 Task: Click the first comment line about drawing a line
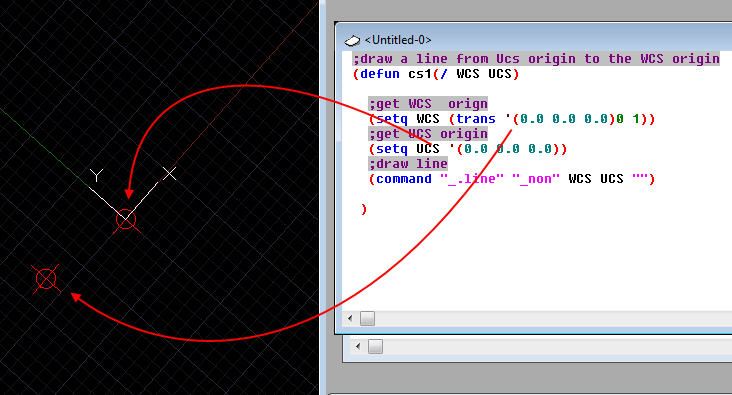(536, 59)
